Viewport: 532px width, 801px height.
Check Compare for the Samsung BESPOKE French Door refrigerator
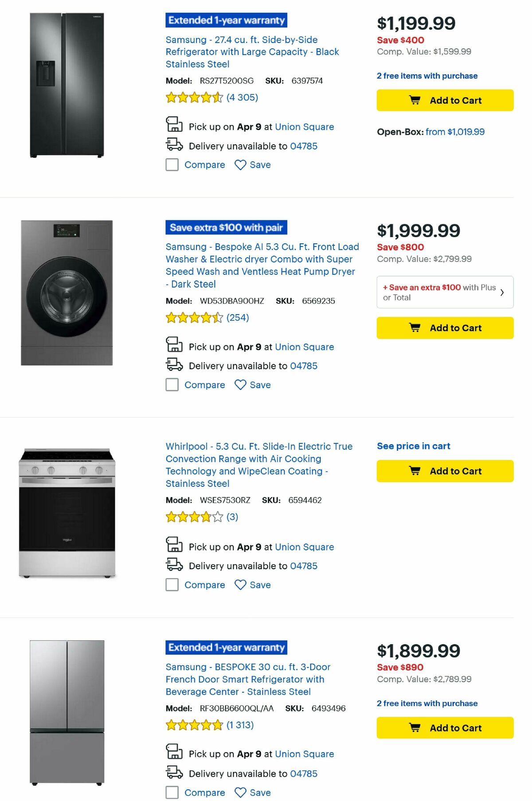tap(172, 793)
